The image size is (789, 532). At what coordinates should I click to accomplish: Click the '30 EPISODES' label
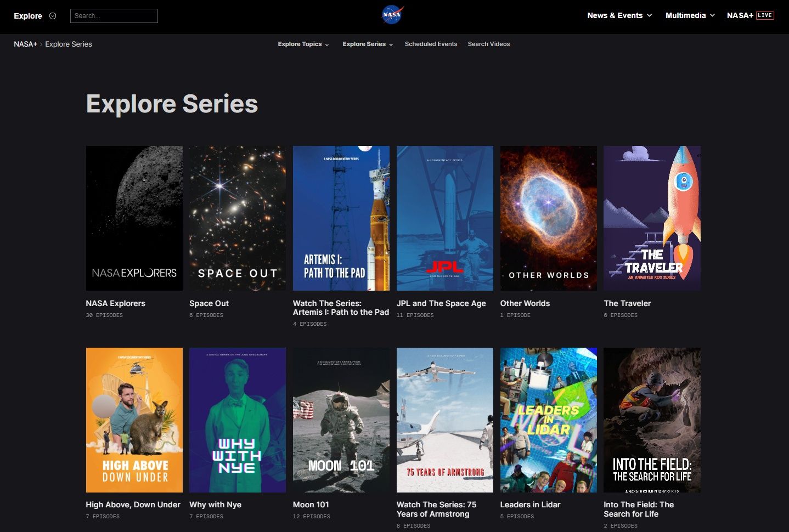(104, 315)
